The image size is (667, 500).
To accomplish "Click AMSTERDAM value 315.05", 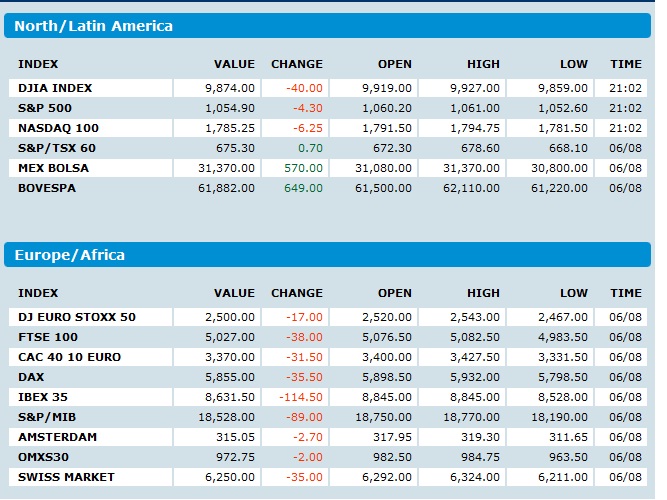I will pos(235,437).
